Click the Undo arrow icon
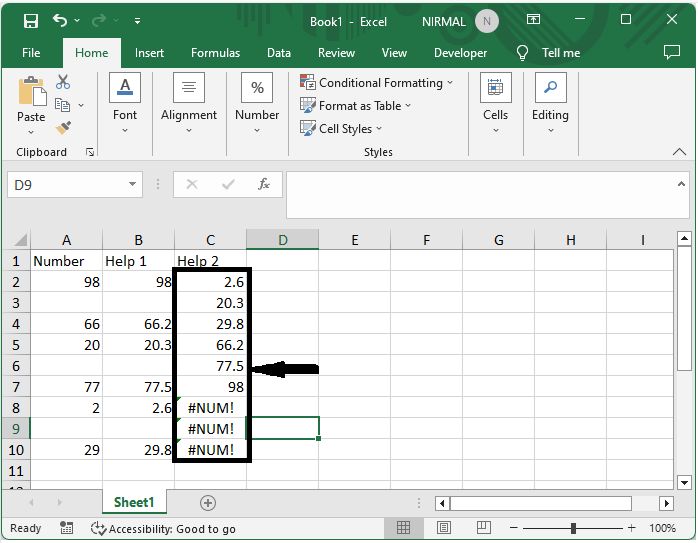This screenshot has width=698, height=543. [x=60, y=20]
